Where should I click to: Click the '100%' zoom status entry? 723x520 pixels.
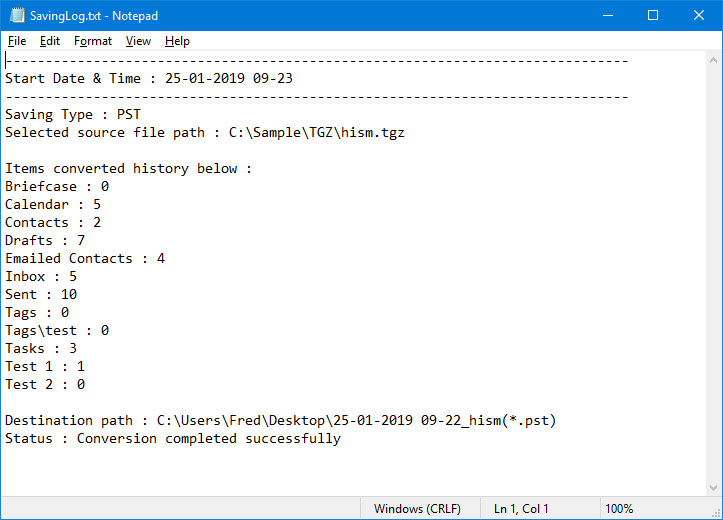[619, 508]
